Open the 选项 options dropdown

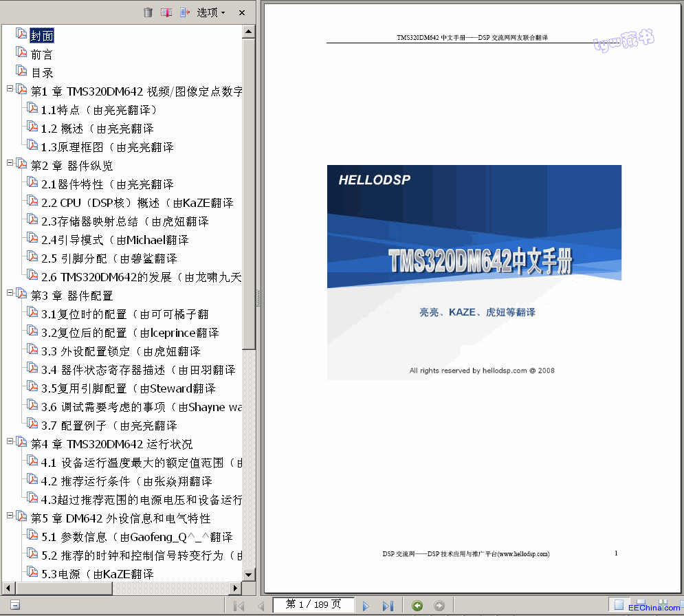click(x=210, y=12)
